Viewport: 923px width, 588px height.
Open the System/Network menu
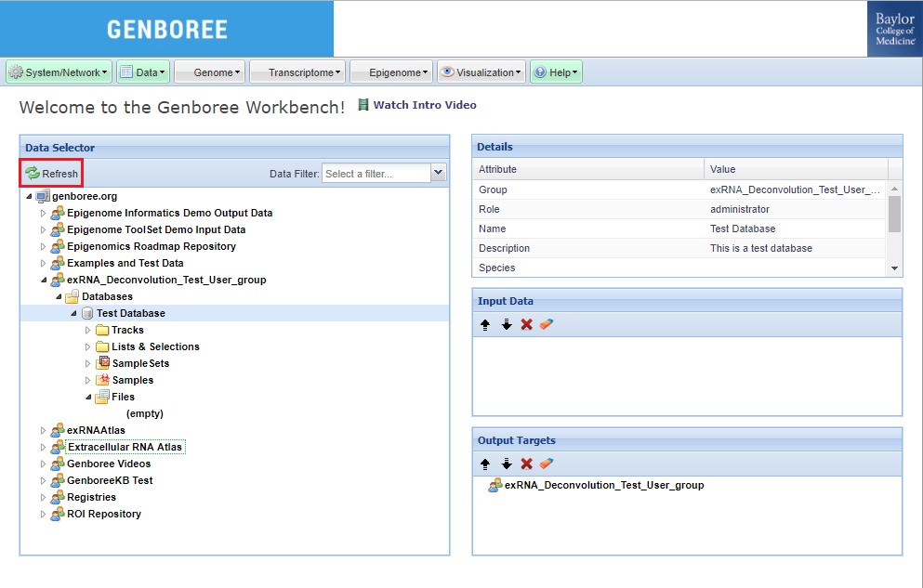point(59,72)
